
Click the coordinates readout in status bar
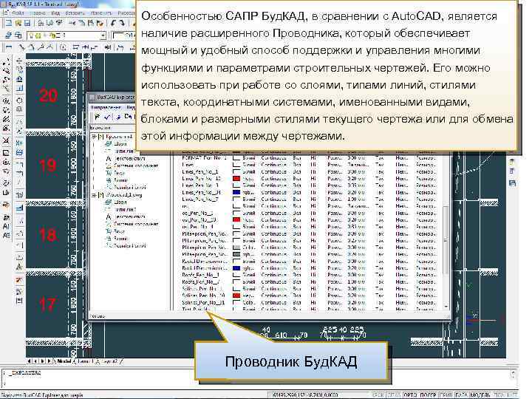(305, 395)
